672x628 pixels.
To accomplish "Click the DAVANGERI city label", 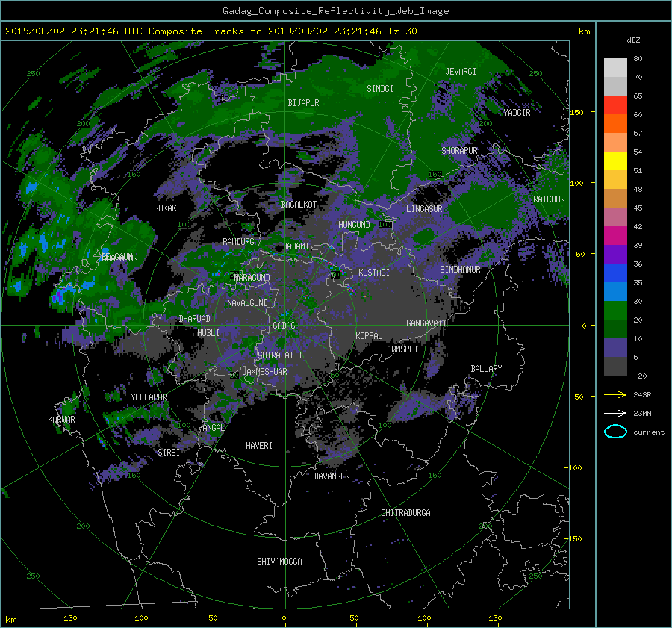I will [334, 476].
